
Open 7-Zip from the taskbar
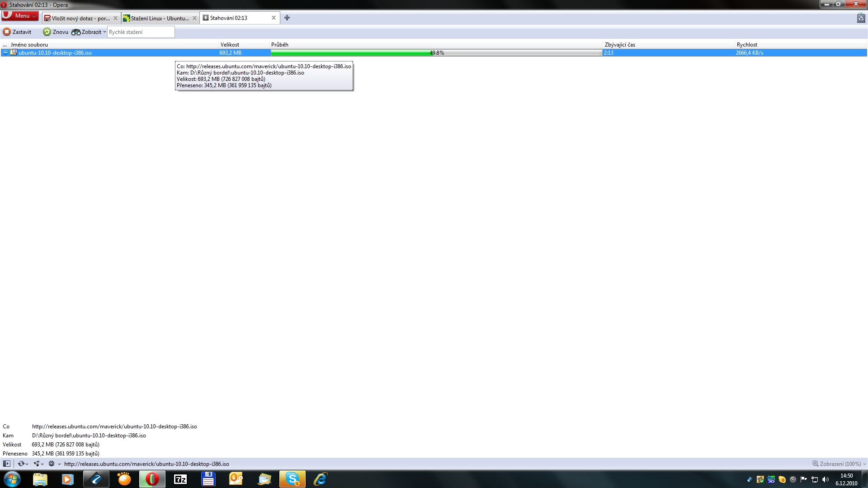(x=180, y=479)
